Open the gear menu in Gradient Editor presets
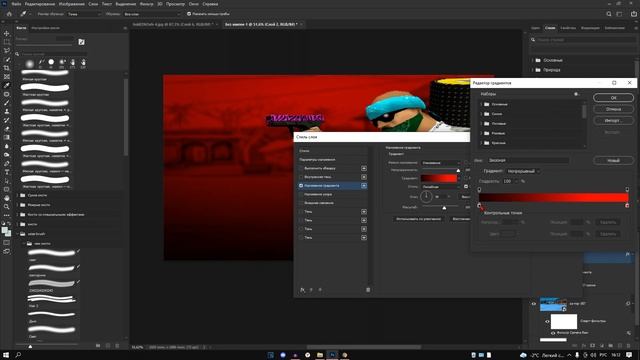640x360 pixels. [576, 94]
